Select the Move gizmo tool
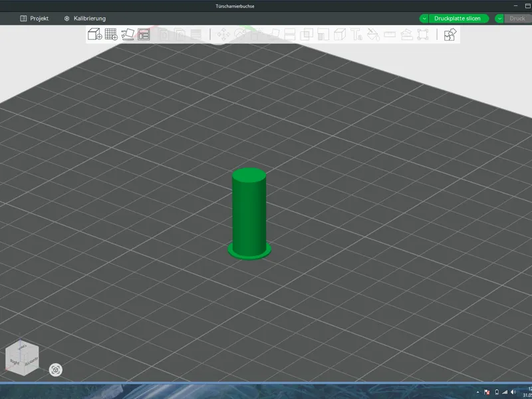This screenshot has width=532, height=399. coord(223,35)
